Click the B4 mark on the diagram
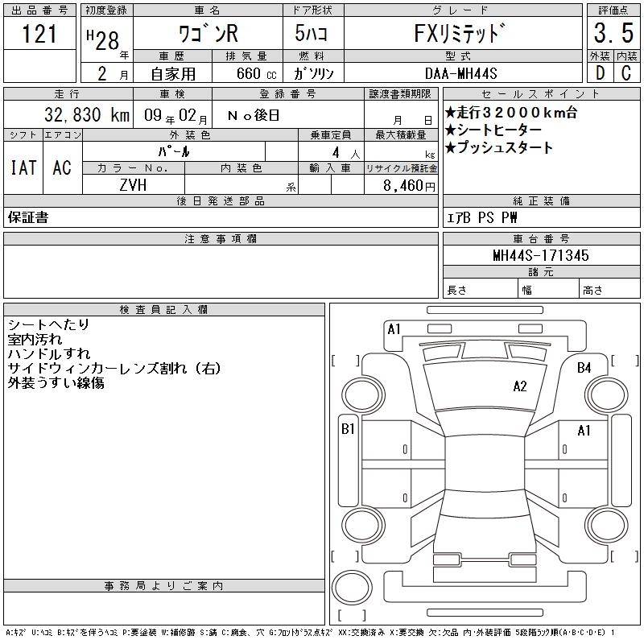This screenshot has height=644, width=644. [584, 367]
